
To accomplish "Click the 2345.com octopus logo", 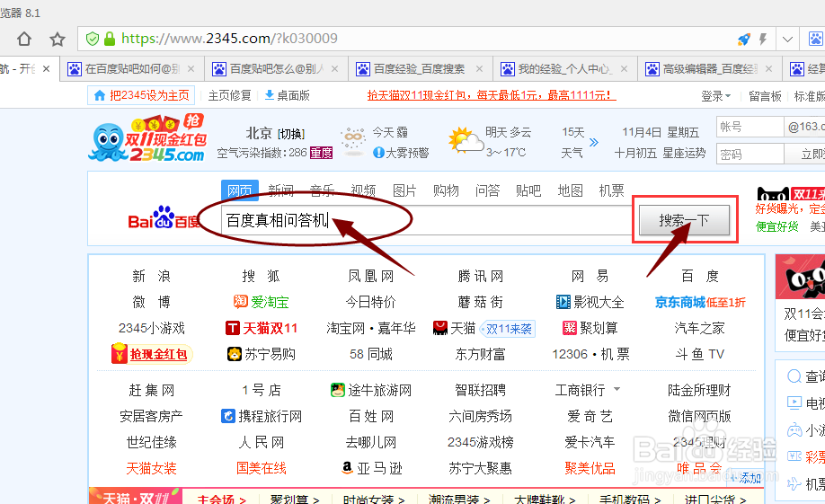I will click(x=148, y=139).
